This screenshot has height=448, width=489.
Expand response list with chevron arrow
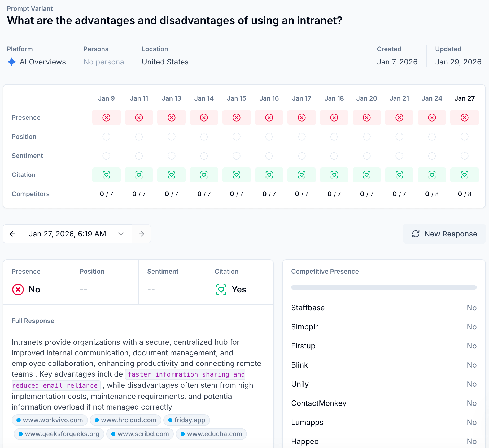[x=121, y=234]
